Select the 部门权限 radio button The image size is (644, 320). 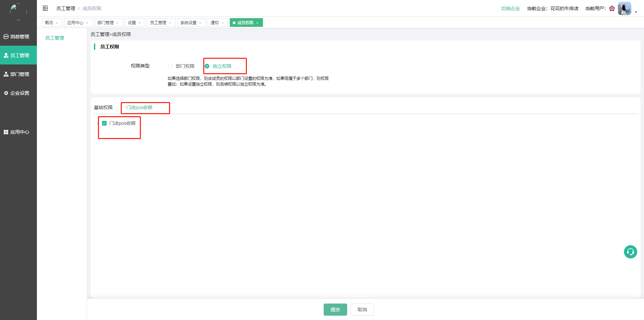click(170, 66)
